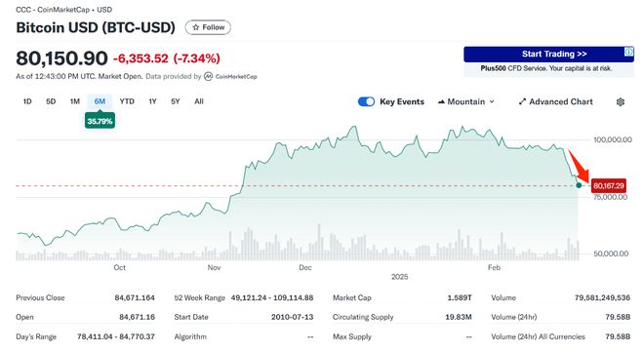Image resolution: width=644 pixels, height=352 pixels.
Task: Click the Previous Close value 84,671.164
Action: coord(135,297)
